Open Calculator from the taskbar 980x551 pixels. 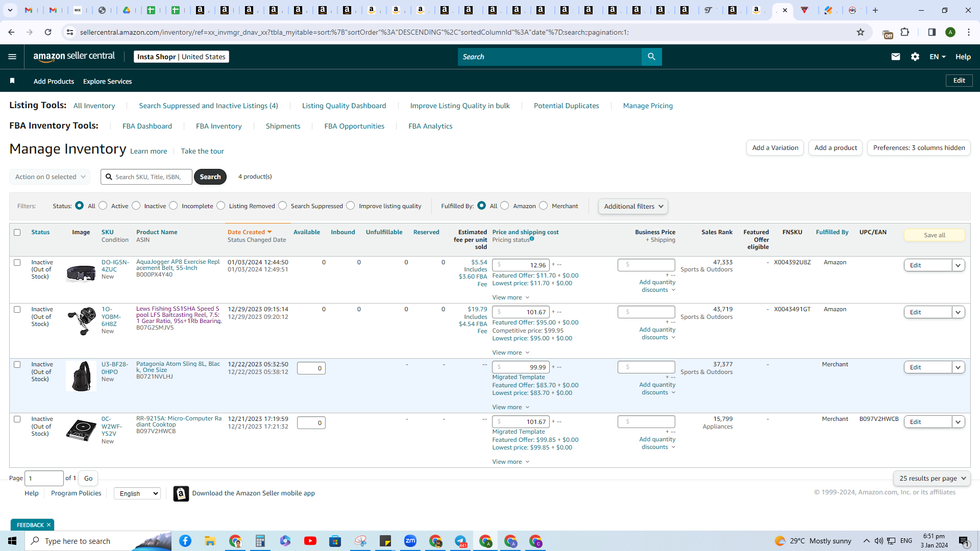(260, 541)
